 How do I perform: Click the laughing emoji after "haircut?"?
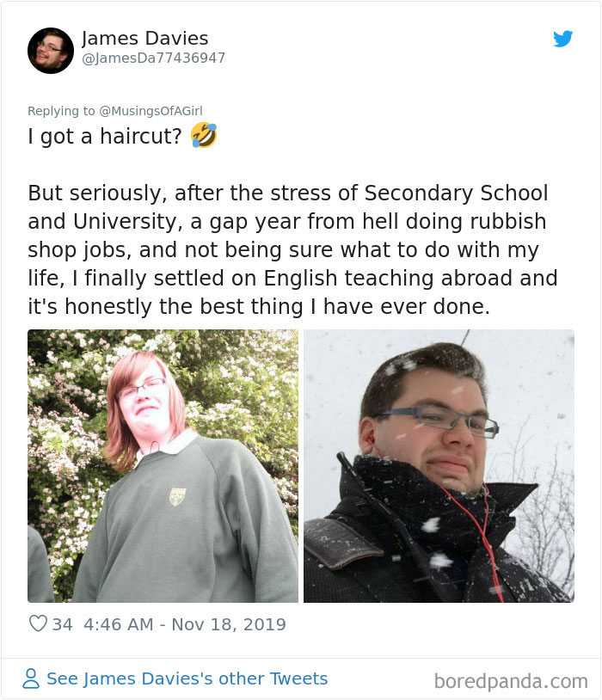coord(204,135)
